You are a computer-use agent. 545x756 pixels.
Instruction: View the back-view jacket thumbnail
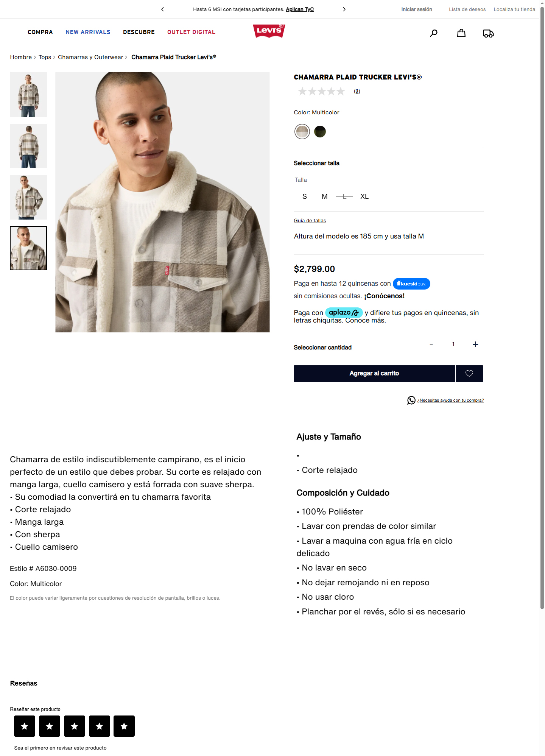click(28, 146)
